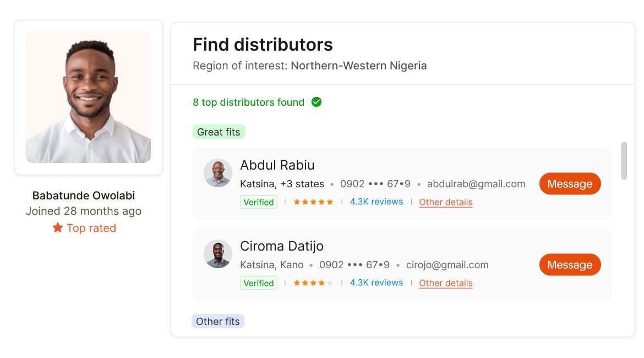The image size is (644, 358).
Task: View Ciroma Datijo's 4.3K reviews
Action: tap(376, 283)
